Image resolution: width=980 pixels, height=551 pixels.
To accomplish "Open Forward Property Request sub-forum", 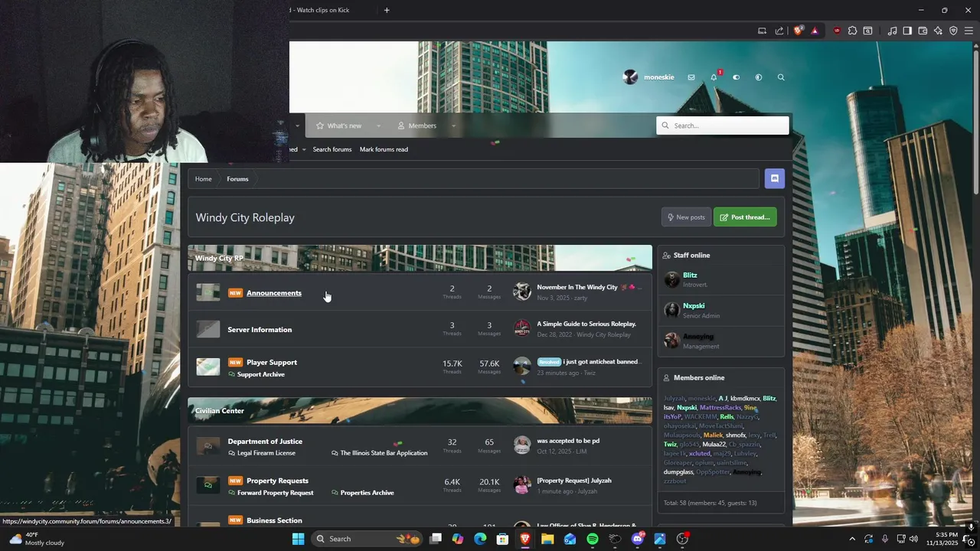I will [275, 493].
